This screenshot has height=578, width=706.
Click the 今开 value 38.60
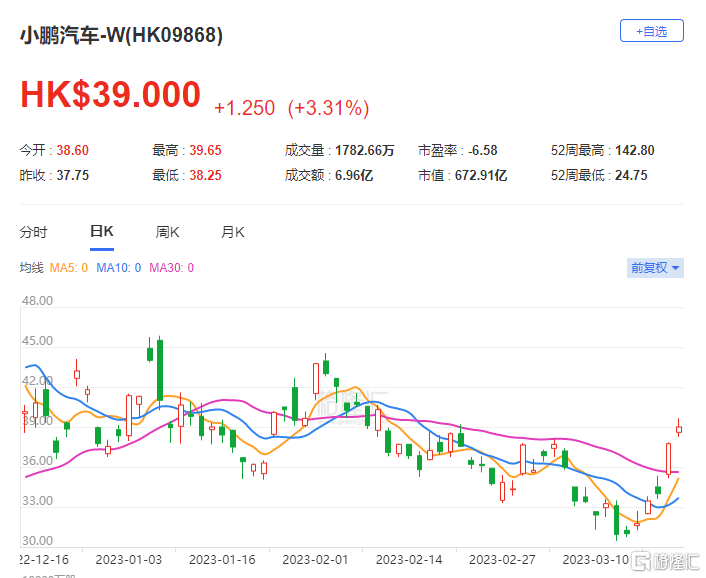pos(72,150)
